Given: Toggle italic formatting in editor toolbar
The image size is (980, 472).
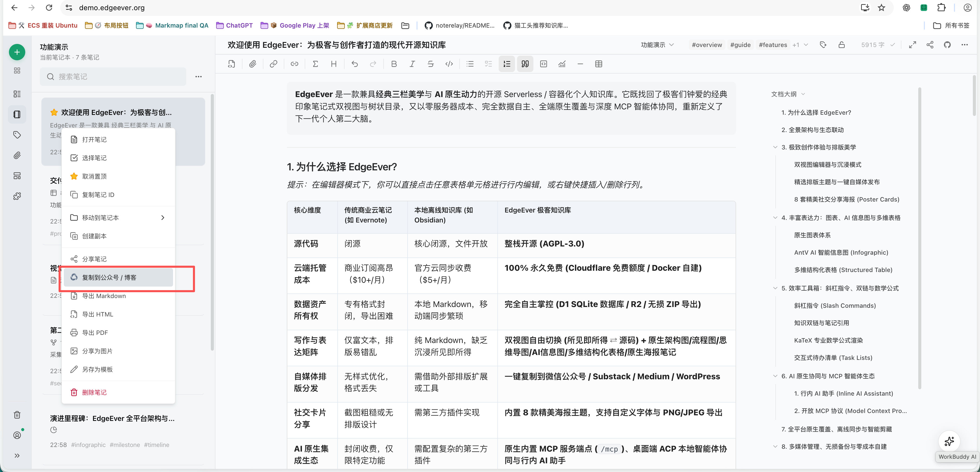Looking at the screenshot, I should click(x=412, y=64).
